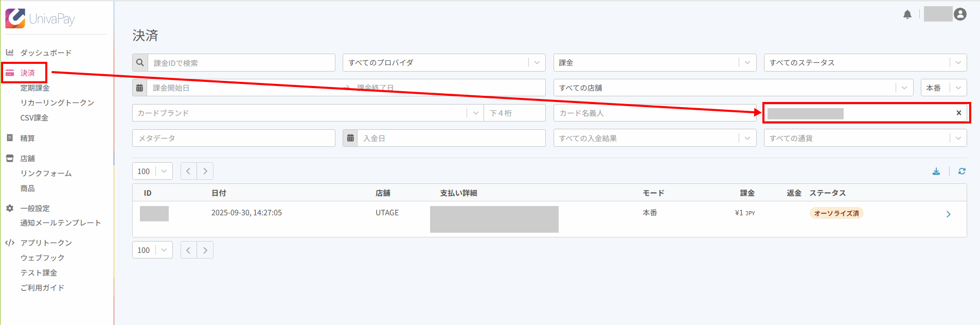Click the 決済 card icon in sidebar
Screen dimensions: 980x325
click(10, 73)
